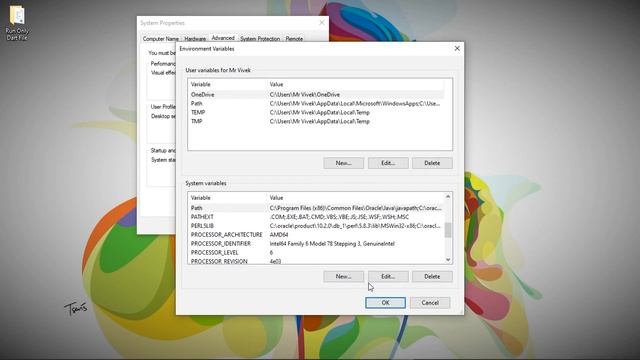Click the C:\Users\Mr Vivek\AppData\Local\Temp value of TEMP
This screenshot has width=640, height=360.
[x=320, y=112]
